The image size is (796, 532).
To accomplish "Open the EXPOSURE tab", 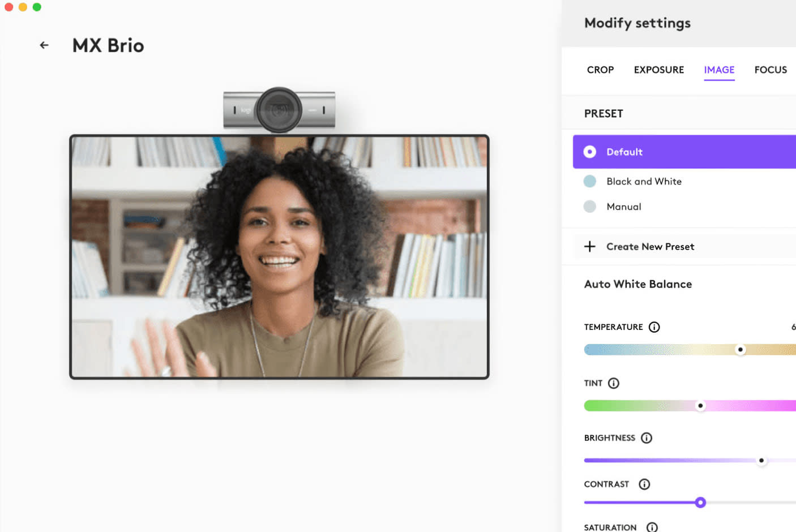I will (x=658, y=70).
